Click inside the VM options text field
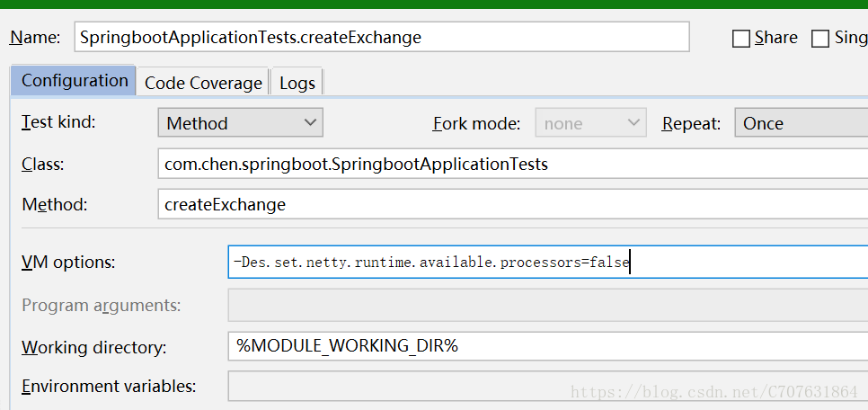This screenshot has width=868, height=410. coord(548,262)
